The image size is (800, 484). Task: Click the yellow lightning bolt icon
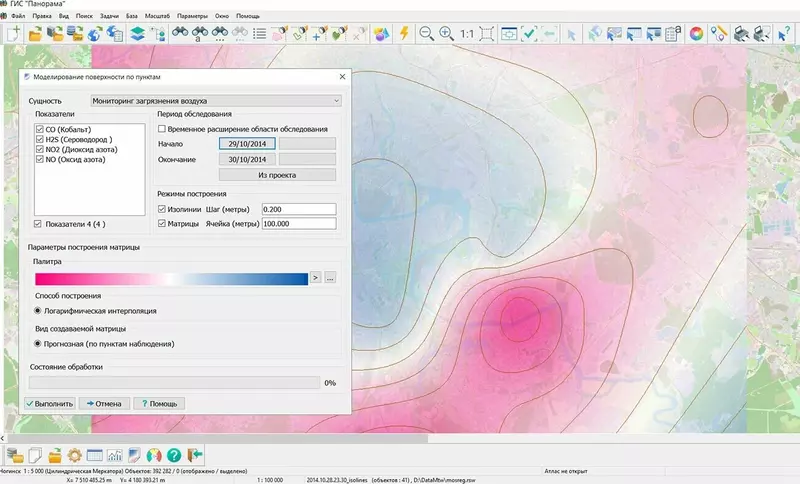(x=404, y=33)
